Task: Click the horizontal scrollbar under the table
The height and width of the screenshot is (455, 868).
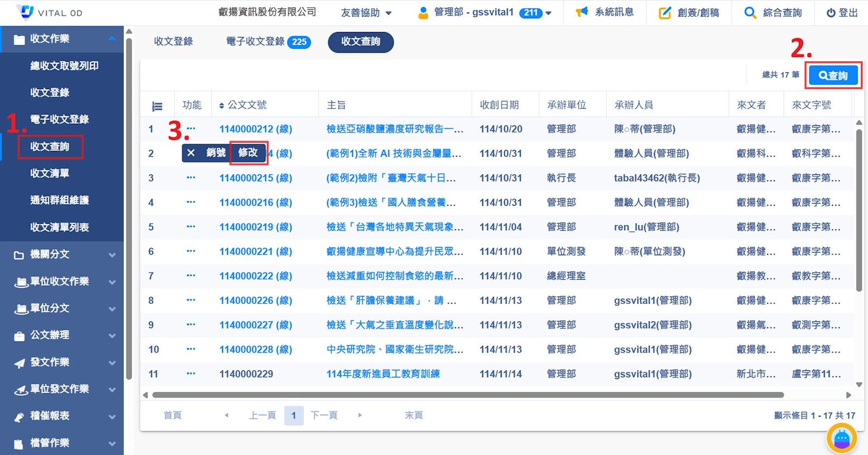Action: pyautogui.click(x=467, y=395)
